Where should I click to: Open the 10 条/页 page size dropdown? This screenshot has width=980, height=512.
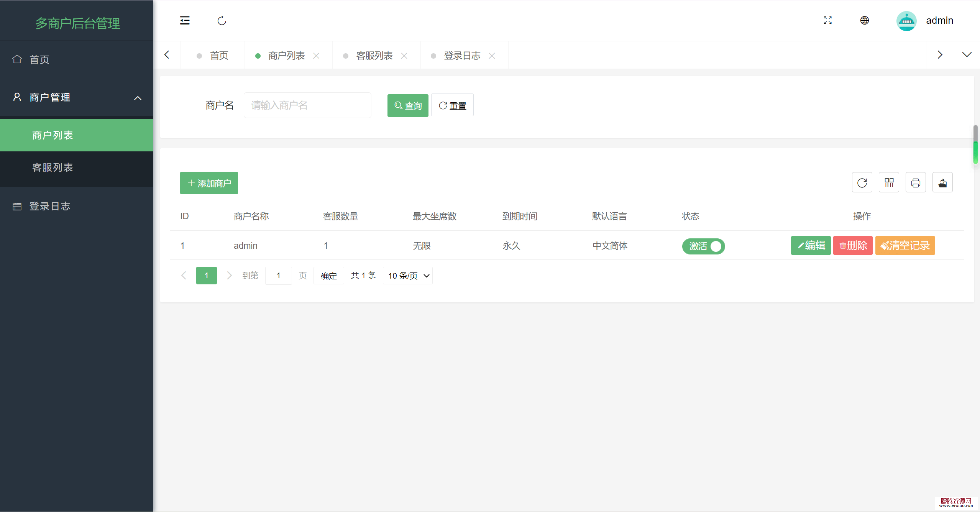pyautogui.click(x=408, y=276)
